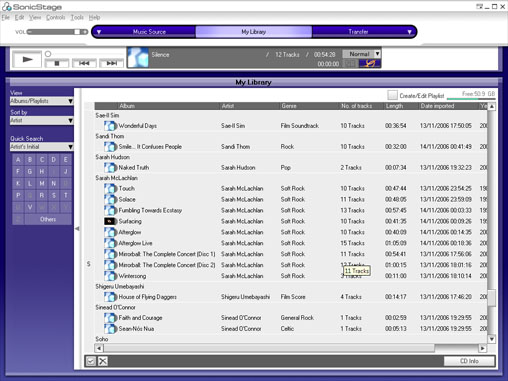Click the album icon for Afterglow
This screenshot has width=508, height=381.
pos(110,232)
